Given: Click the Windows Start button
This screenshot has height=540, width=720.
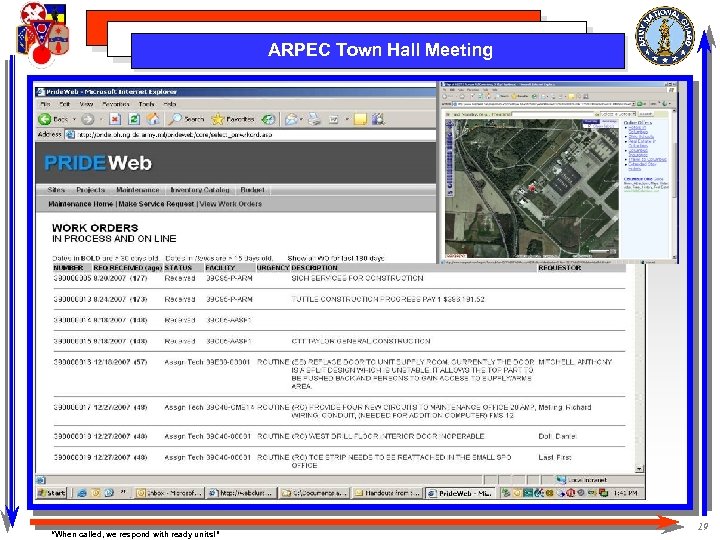Looking at the screenshot, I should [52, 493].
